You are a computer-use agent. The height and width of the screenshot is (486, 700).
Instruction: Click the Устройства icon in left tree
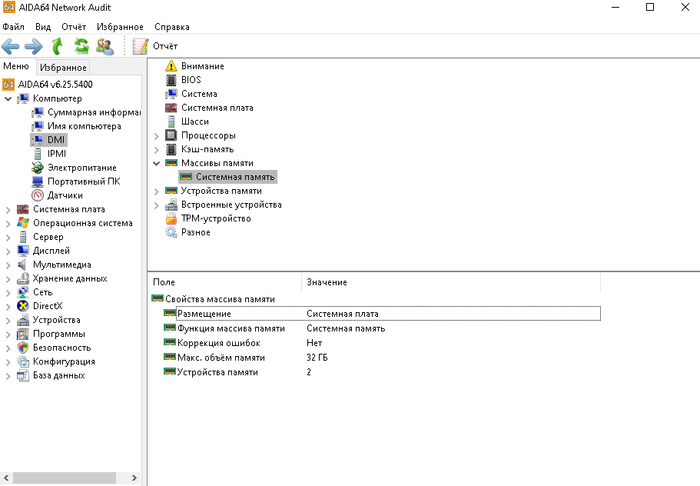(23, 320)
